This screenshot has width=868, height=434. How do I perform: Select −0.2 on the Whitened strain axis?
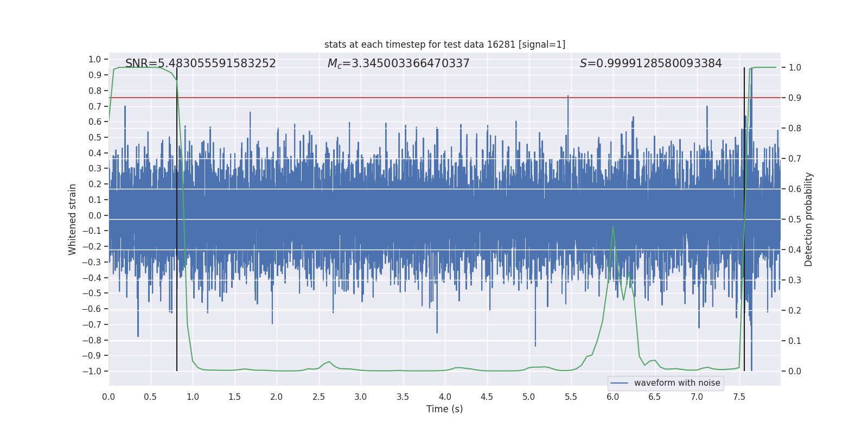point(92,246)
